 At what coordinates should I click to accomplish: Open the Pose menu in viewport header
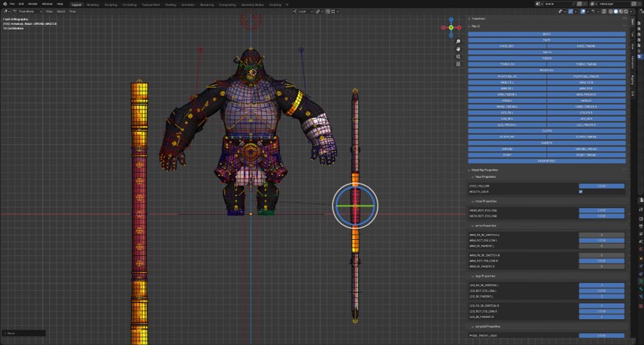73,11
